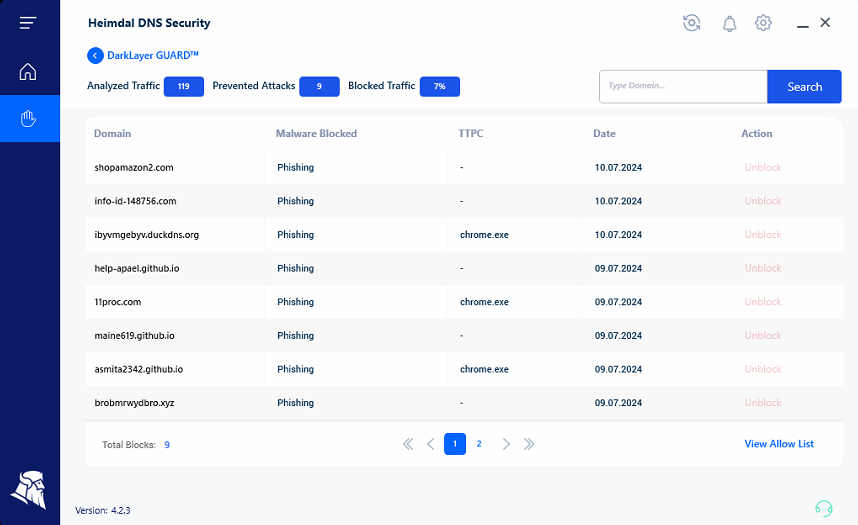The width and height of the screenshot is (858, 525).
Task: Click the Malware Blocked column header
Action: 316,134
